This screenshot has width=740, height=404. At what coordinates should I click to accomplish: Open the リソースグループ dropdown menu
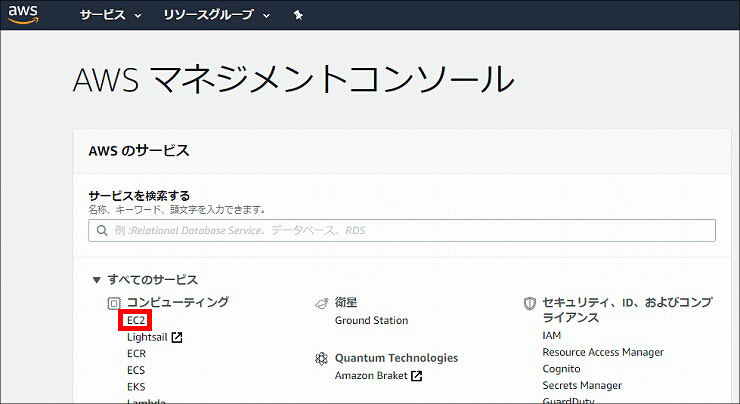217,15
